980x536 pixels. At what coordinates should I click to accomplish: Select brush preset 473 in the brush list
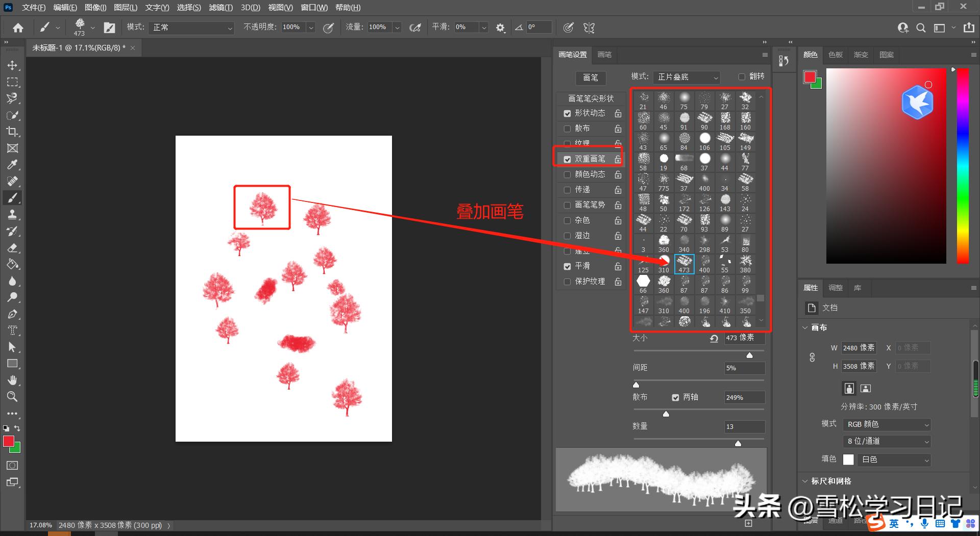click(x=684, y=263)
